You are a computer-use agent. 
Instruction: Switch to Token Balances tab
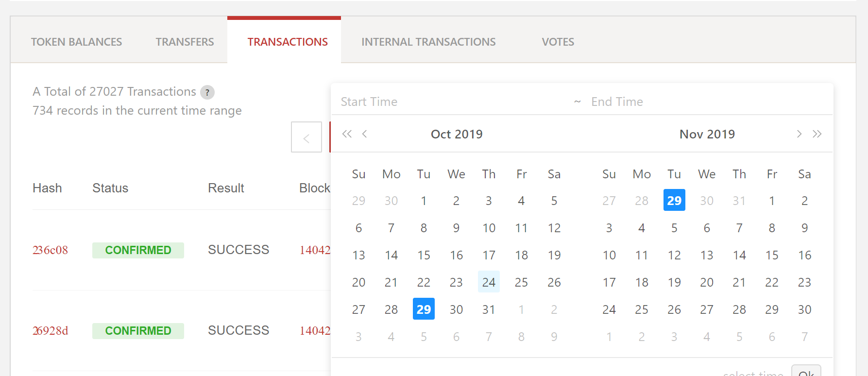(76, 42)
